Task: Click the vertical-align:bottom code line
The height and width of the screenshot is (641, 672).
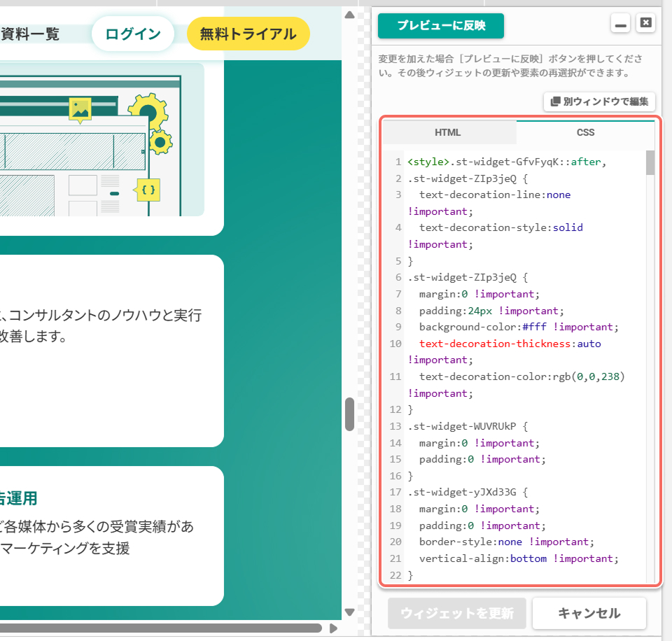Action: (x=519, y=558)
